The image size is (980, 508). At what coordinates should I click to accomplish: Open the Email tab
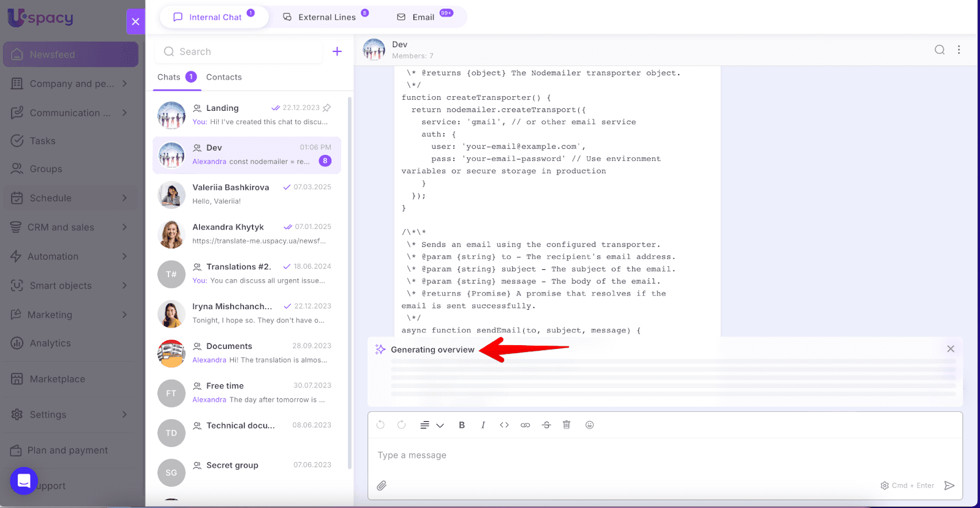(x=423, y=17)
